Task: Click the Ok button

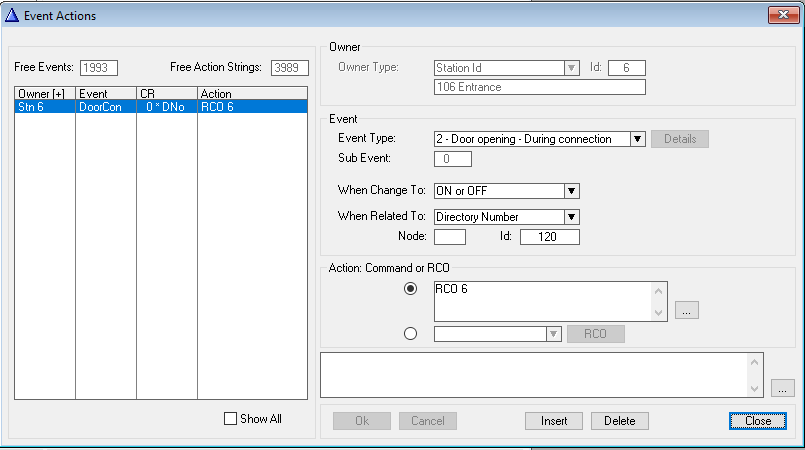Action: point(362,421)
